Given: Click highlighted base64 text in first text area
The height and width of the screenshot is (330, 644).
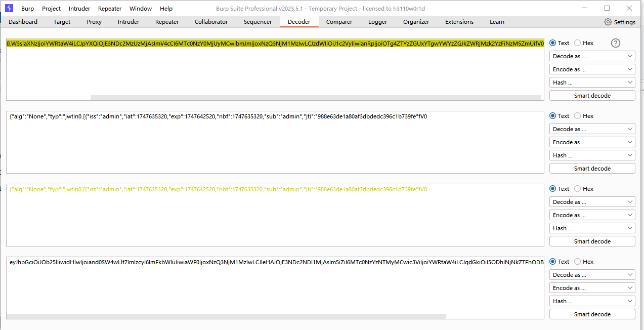Looking at the screenshot, I should point(275,43).
